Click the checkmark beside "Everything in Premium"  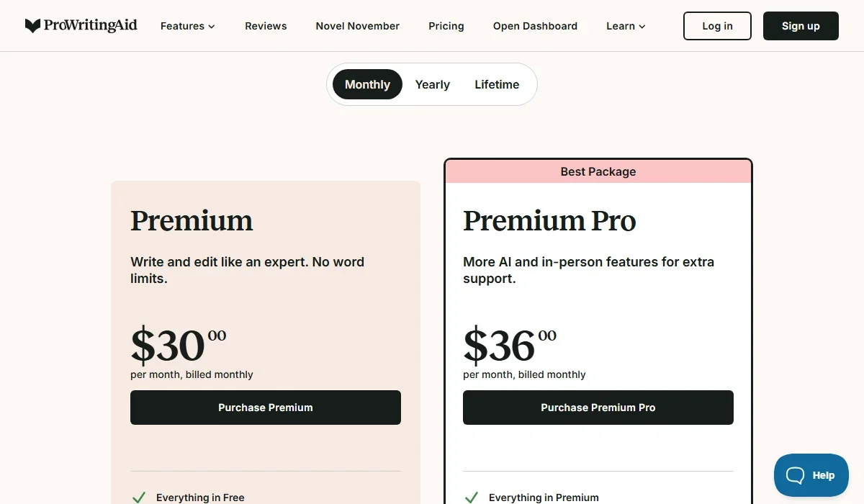tap(472, 497)
